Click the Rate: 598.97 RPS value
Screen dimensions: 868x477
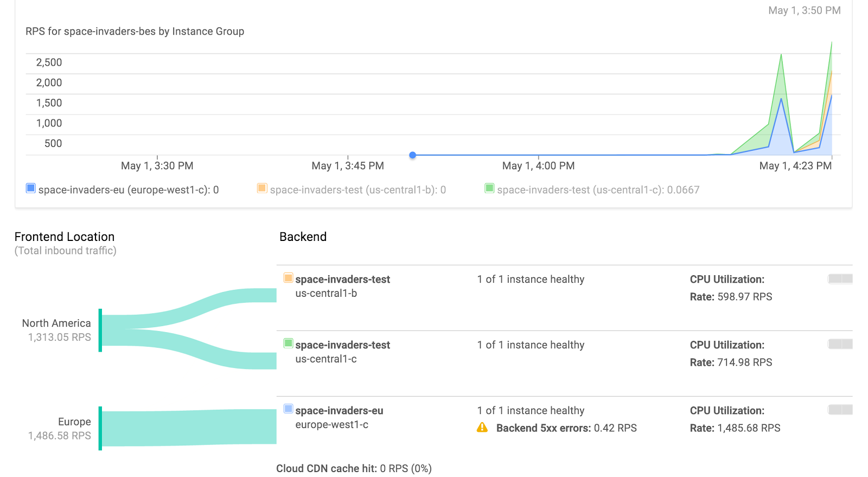pyautogui.click(x=731, y=297)
